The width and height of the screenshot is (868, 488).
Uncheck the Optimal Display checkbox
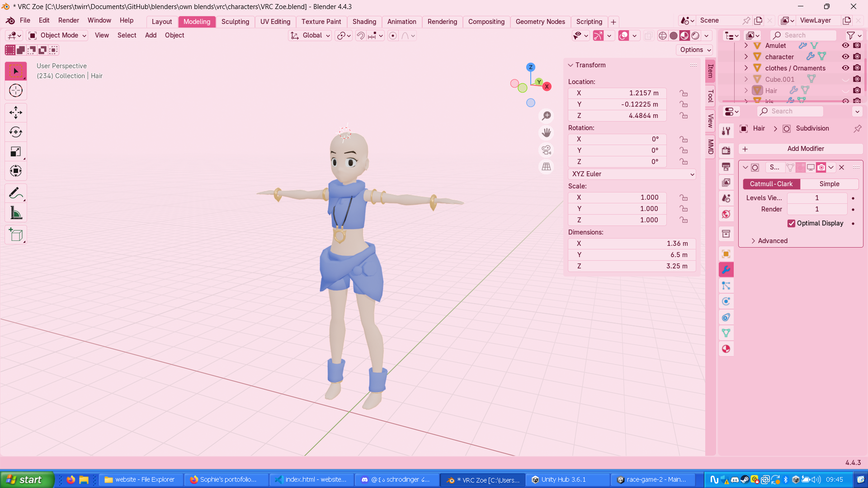(791, 223)
